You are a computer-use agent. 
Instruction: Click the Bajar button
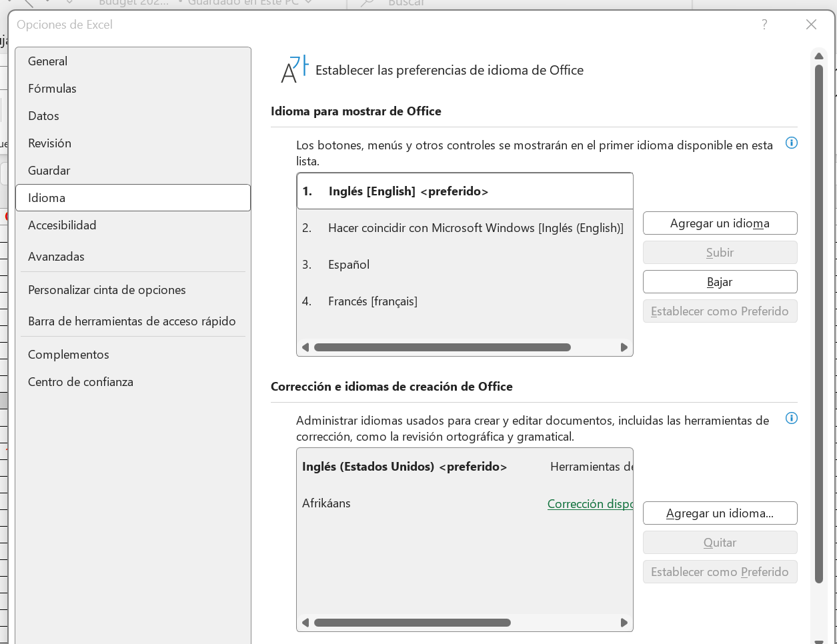[720, 282]
